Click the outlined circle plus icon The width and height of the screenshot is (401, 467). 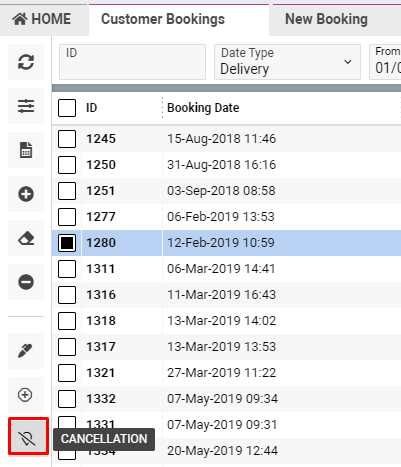coord(26,395)
